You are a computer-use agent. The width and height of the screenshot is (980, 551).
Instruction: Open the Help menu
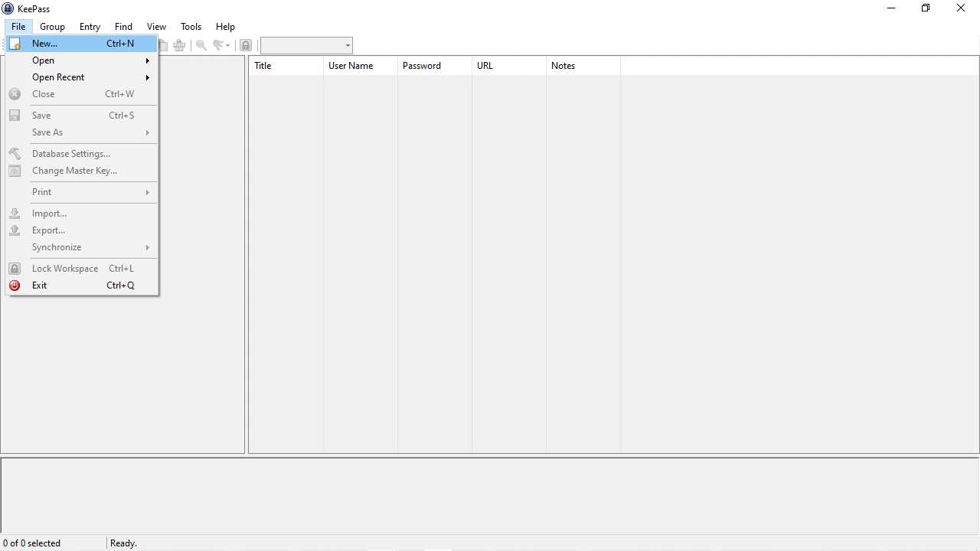[225, 27]
